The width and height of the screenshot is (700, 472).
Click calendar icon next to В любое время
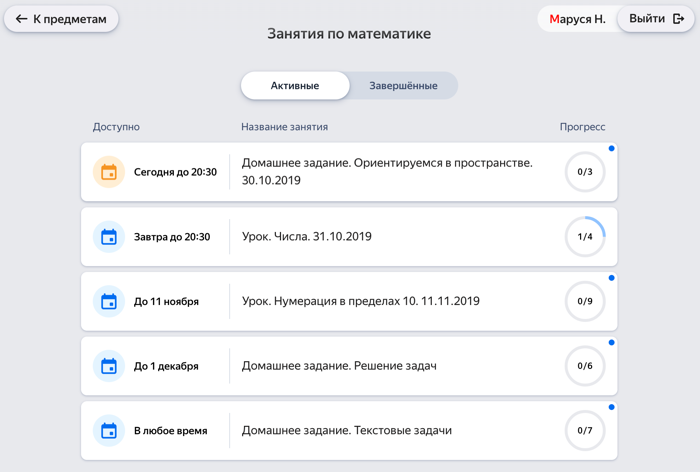tap(109, 430)
